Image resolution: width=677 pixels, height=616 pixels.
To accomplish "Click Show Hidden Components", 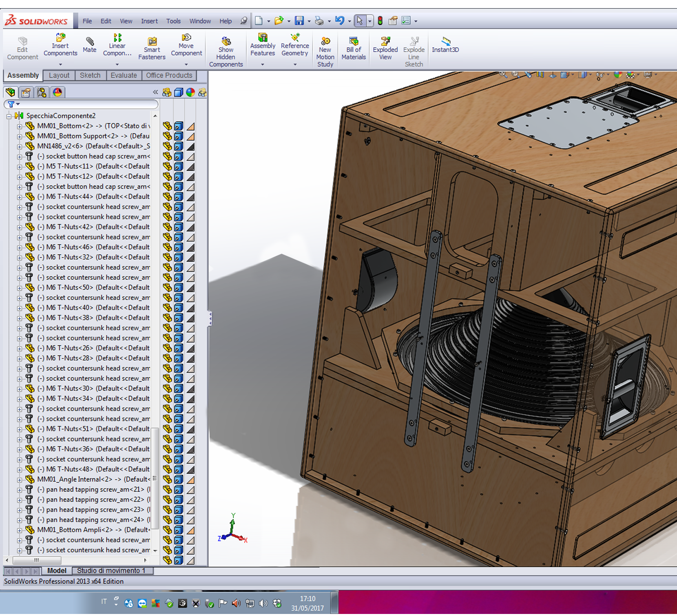I will pyautogui.click(x=226, y=52).
